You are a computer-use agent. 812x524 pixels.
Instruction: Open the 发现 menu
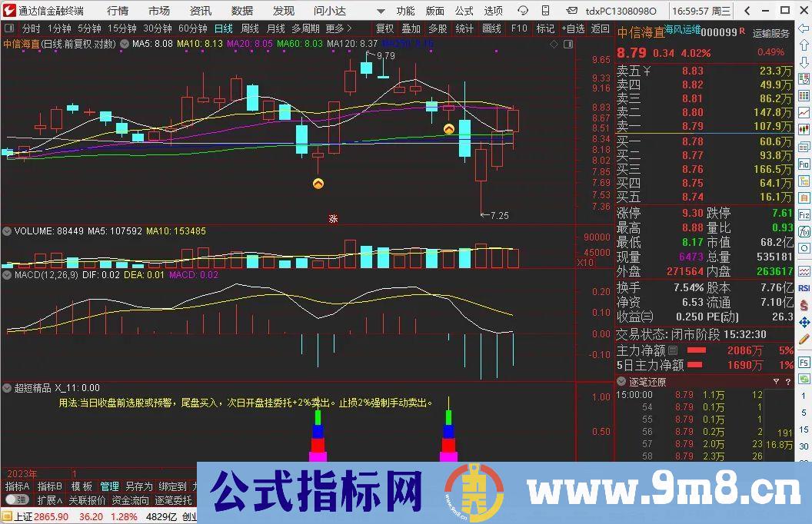pos(283,10)
